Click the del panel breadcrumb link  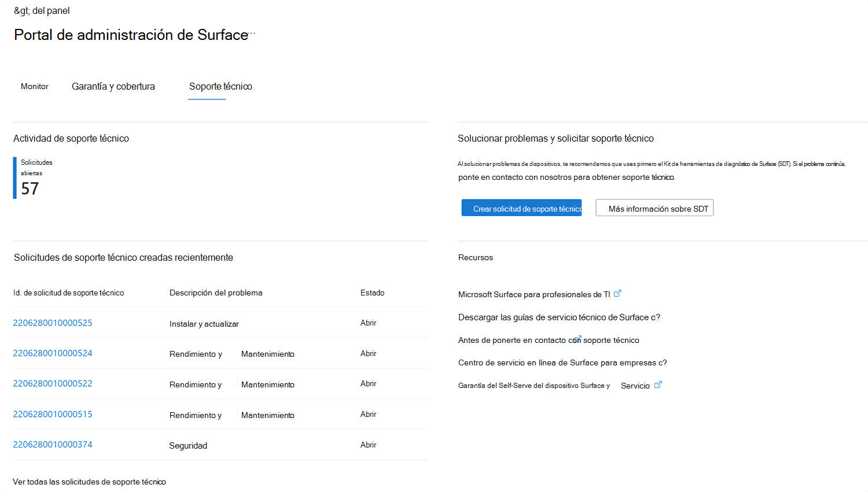click(x=42, y=10)
